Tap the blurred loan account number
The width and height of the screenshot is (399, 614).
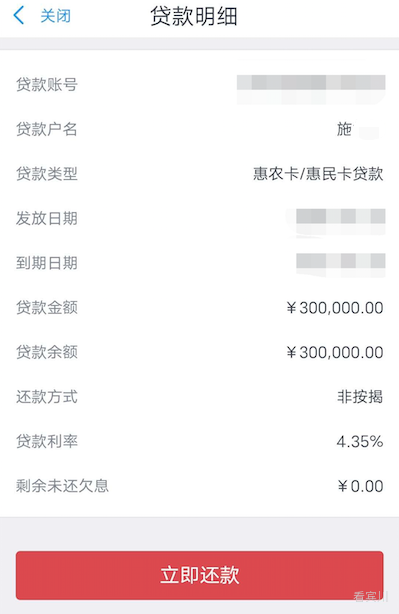coord(311,83)
